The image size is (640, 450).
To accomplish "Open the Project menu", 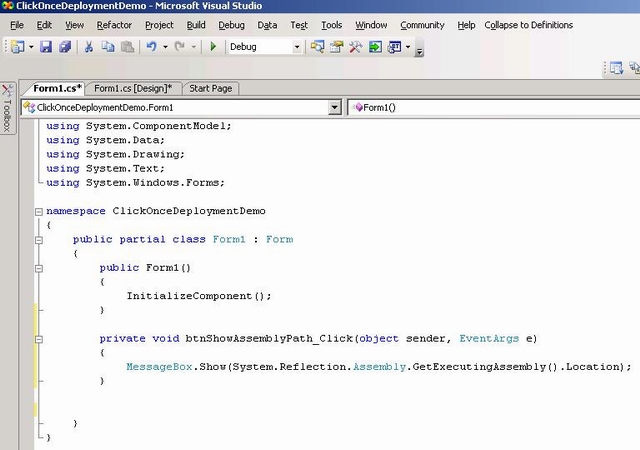I will (x=159, y=25).
